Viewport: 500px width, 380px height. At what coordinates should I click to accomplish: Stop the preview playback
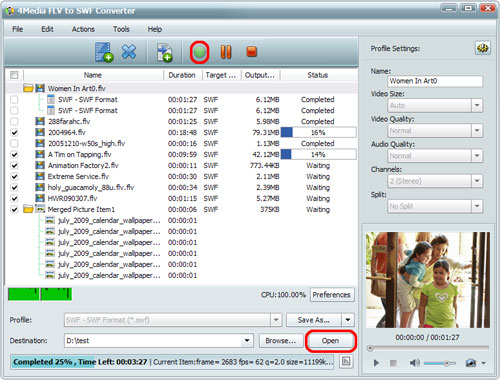[393, 363]
